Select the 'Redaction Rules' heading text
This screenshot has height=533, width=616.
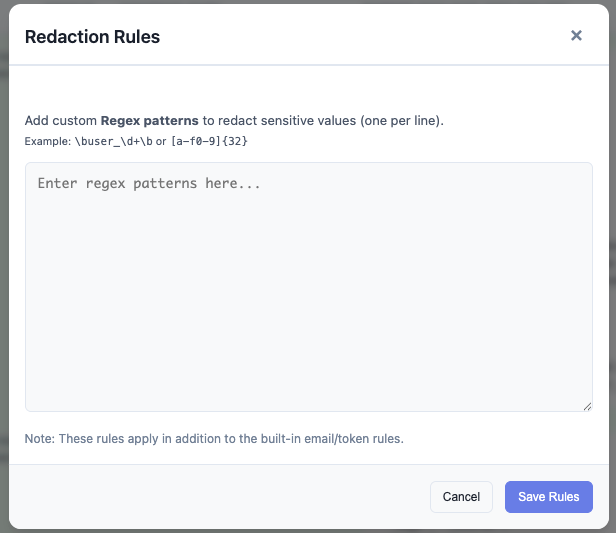(x=92, y=37)
